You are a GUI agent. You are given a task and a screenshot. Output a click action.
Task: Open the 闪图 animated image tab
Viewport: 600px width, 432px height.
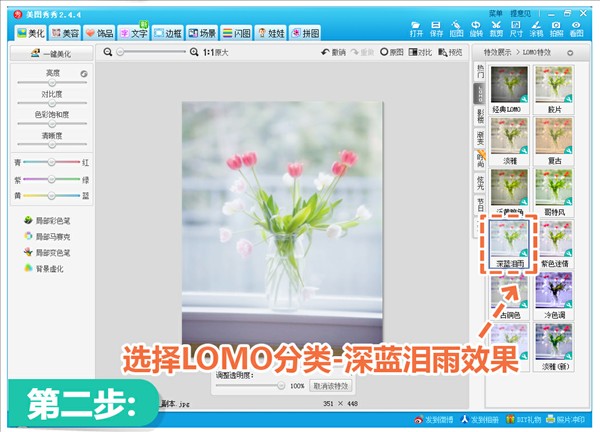coord(236,33)
